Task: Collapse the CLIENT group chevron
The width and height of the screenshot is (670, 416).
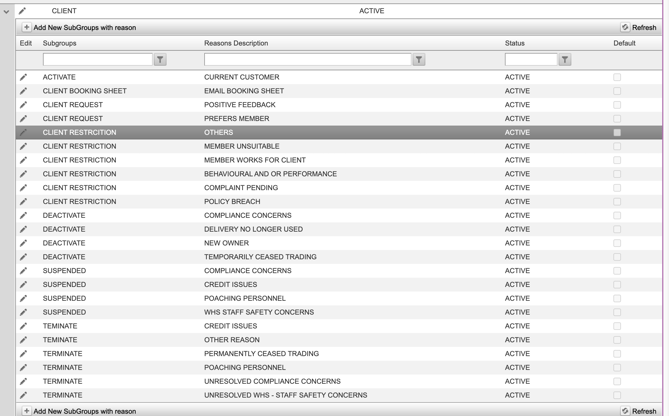Action: tap(6, 12)
